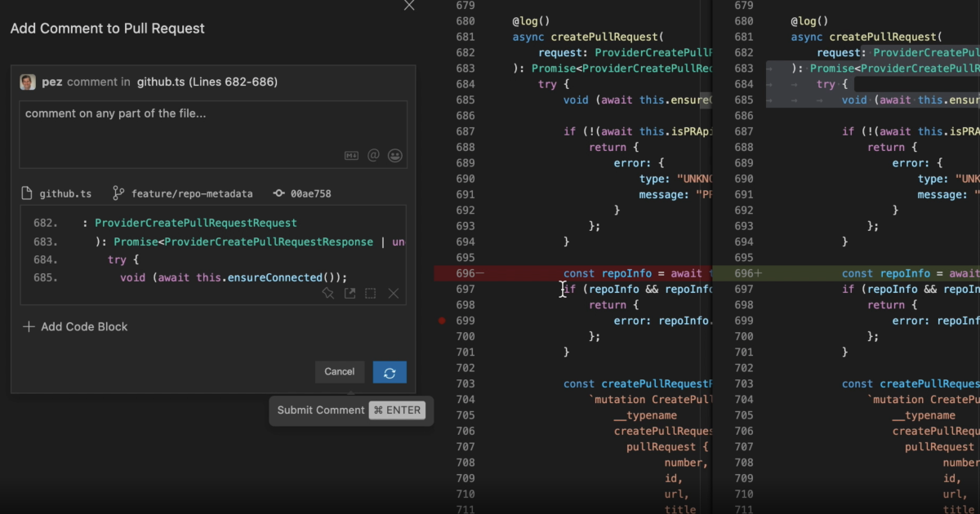Click pez's avatar thumbnail
The image size is (980, 514).
point(28,82)
